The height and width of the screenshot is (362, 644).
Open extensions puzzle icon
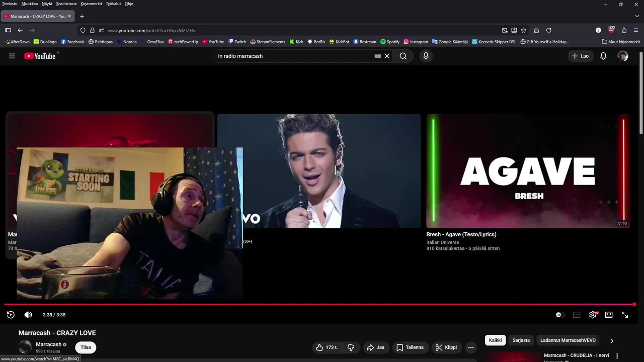pos(624,30)
